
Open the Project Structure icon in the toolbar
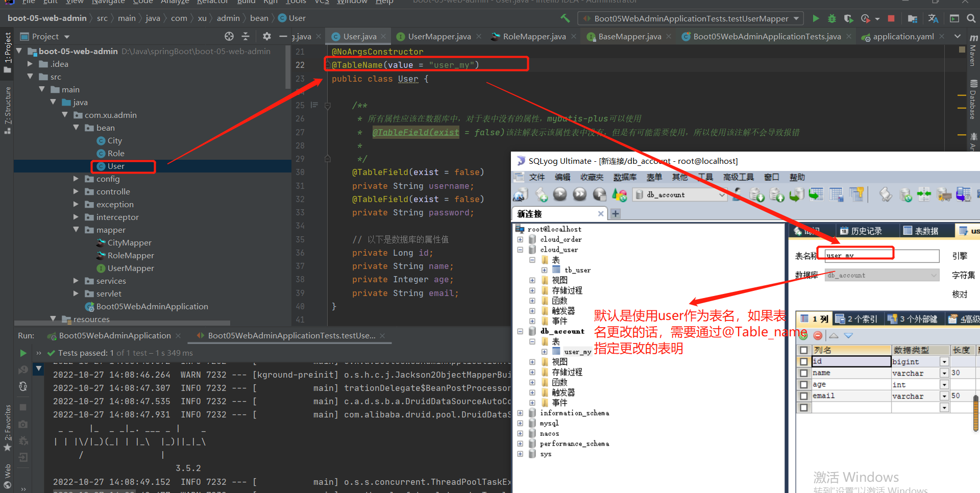click(x=913, y=19)
